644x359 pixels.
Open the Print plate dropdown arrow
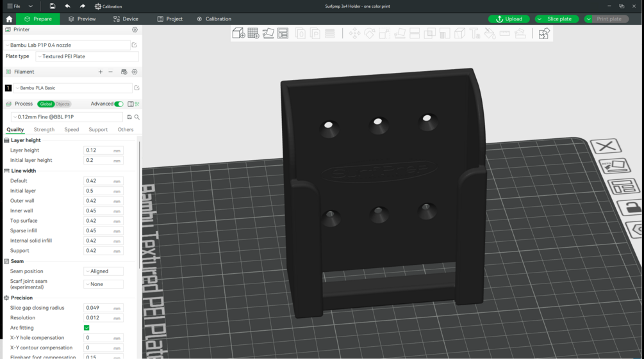click(x=588, y=19)
